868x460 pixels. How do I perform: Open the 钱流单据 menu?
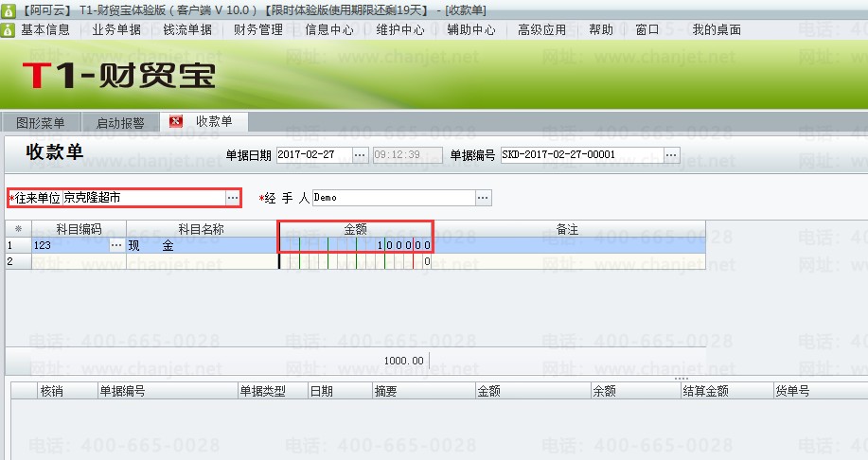(x=187, y=30)
